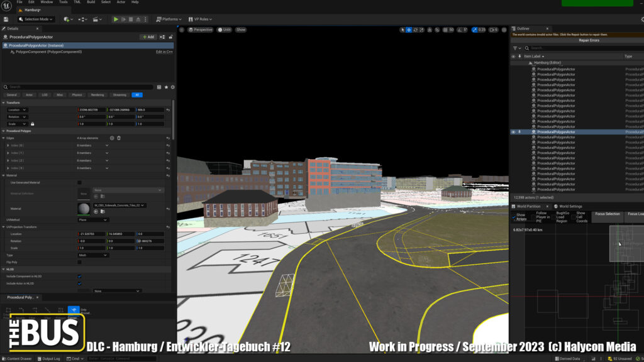Expand the Index [0] edges entry

click(x=7, y=145)
